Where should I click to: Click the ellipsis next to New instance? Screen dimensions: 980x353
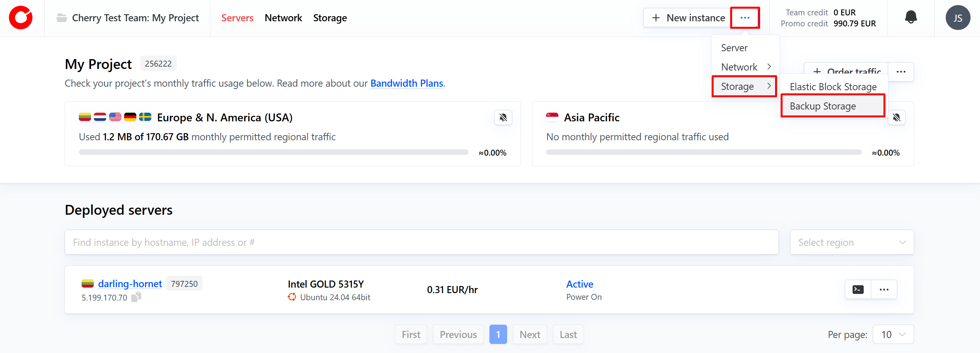pos(745,18)
